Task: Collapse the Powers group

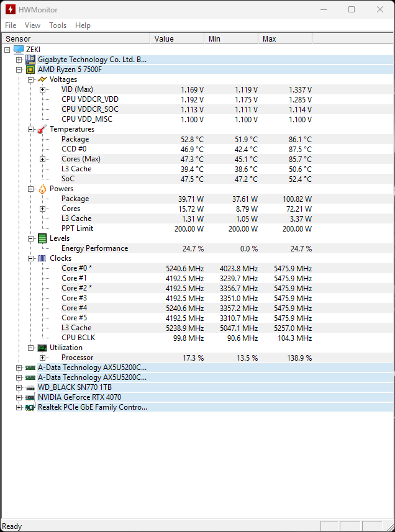Action: pyautogui.click(x=31, y=189)
